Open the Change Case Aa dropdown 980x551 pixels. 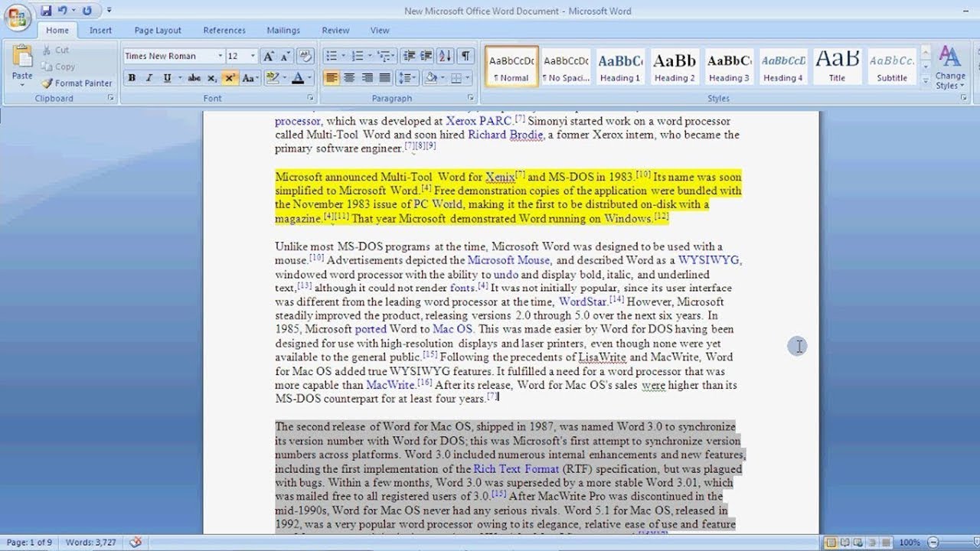tap(250, 78)
